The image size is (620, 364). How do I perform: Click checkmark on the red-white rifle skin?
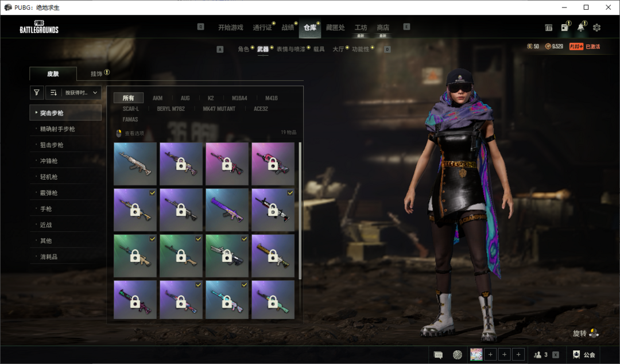[290, 193]
